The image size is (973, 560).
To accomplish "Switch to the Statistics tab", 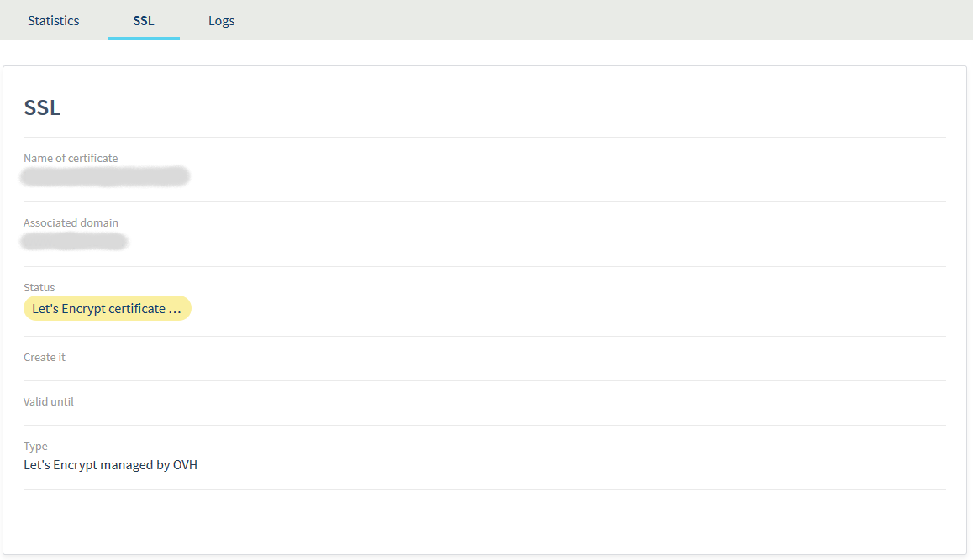I will click(53, 20).
